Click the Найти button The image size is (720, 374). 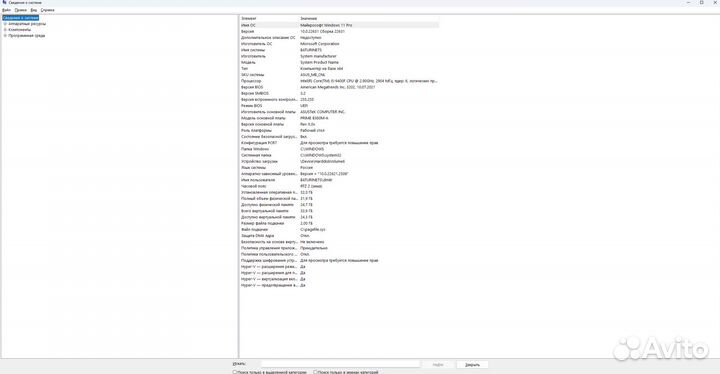pos(438,364)
